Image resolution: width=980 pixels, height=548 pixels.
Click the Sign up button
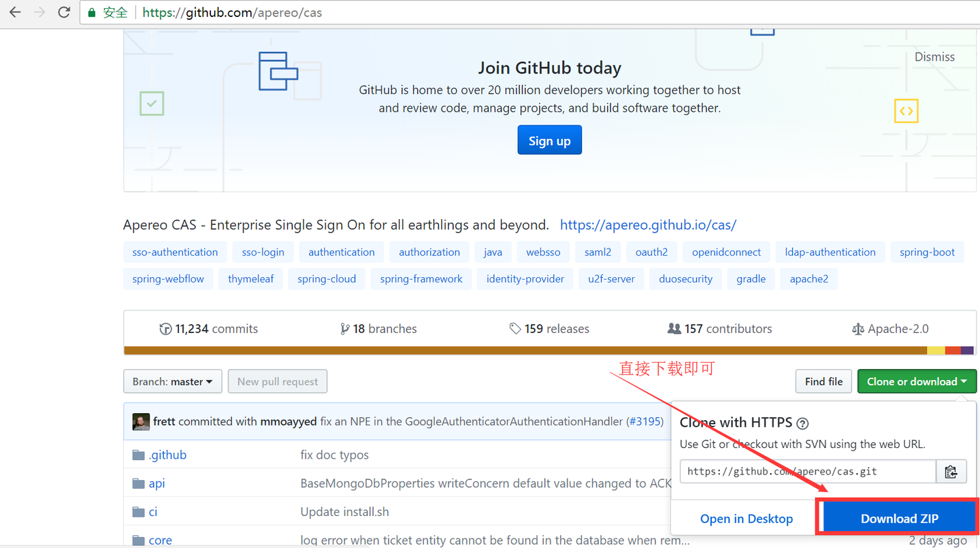[x=549, y=140]
